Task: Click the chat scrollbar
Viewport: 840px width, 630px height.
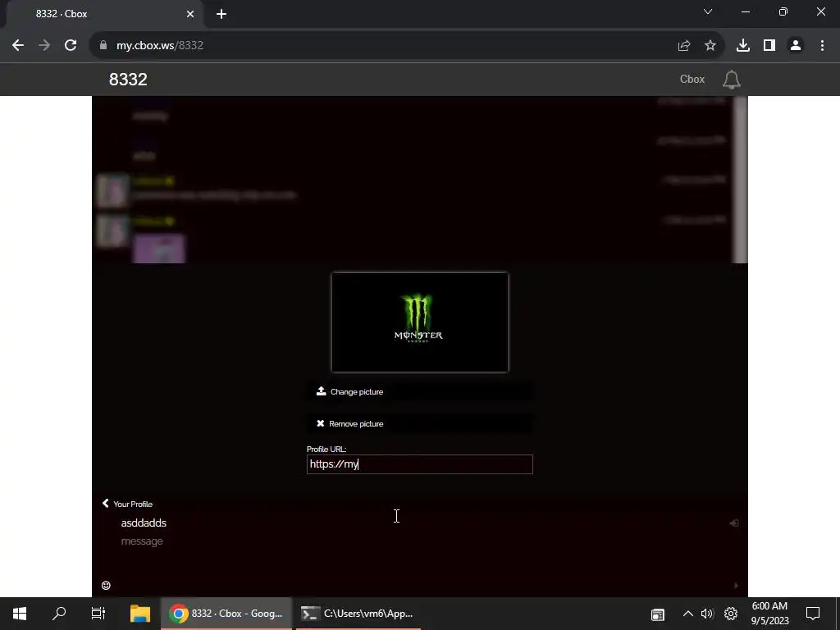Action: [741, 180]
